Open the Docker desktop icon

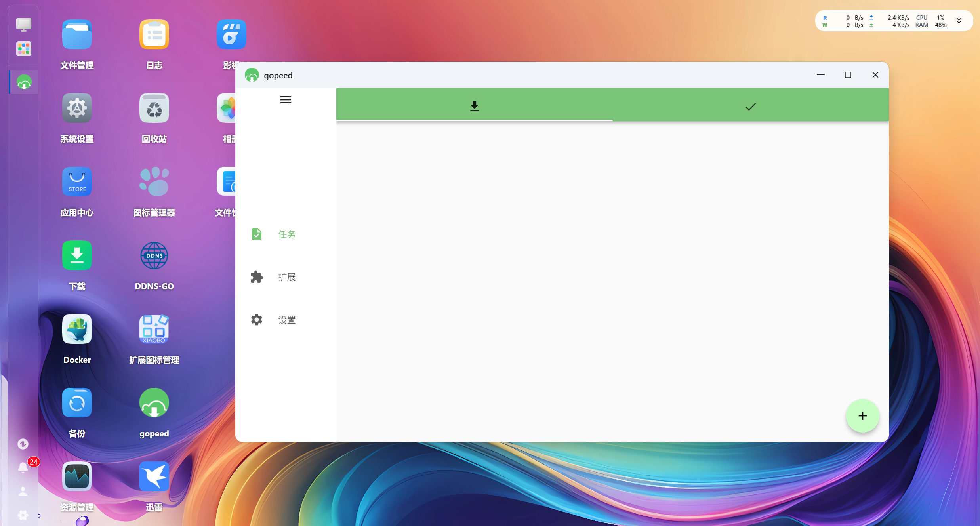(x=77, y=330)
